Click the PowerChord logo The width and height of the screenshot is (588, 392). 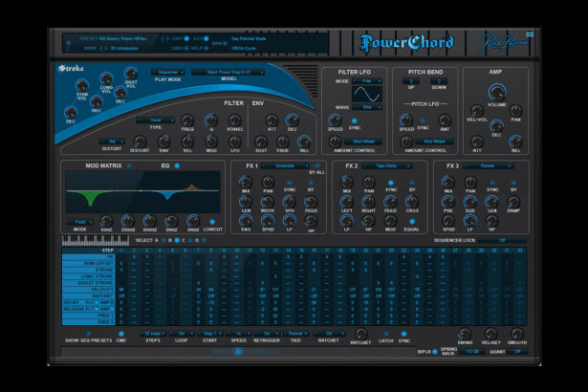click(407, 43)
